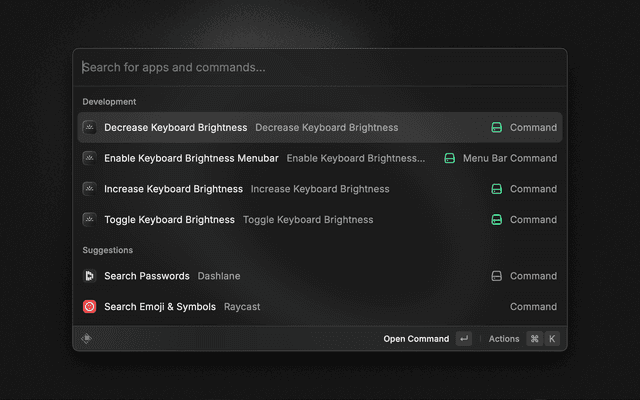Click green extension badge on Decrease Brightness row
The width and height of the screenshot is (640, 400).
click(496, 128)
